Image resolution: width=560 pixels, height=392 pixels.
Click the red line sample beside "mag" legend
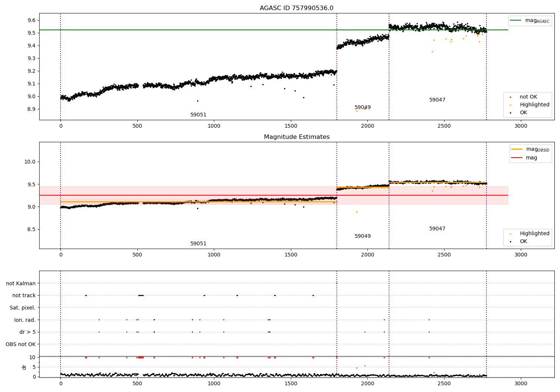[517, 158]
